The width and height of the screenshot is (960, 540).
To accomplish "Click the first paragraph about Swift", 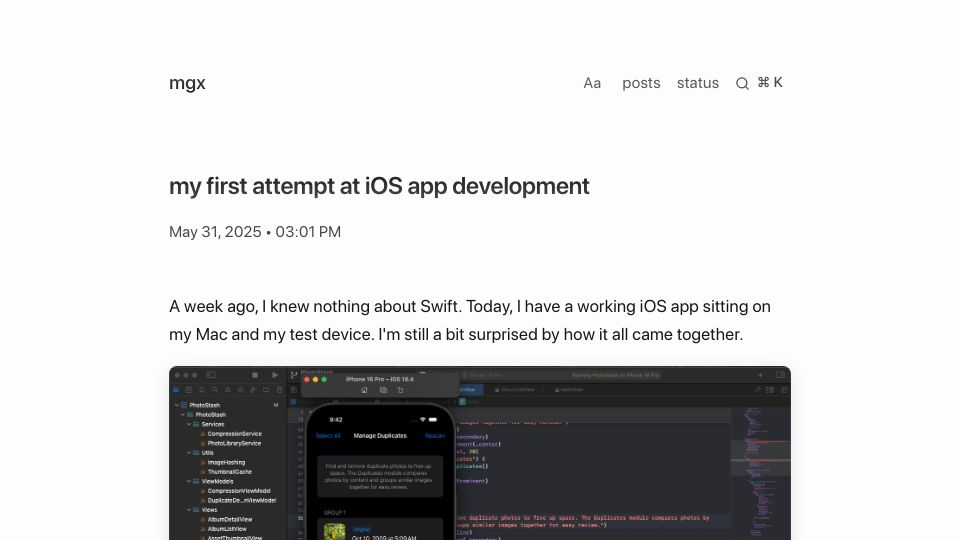I will click(470, 320).
